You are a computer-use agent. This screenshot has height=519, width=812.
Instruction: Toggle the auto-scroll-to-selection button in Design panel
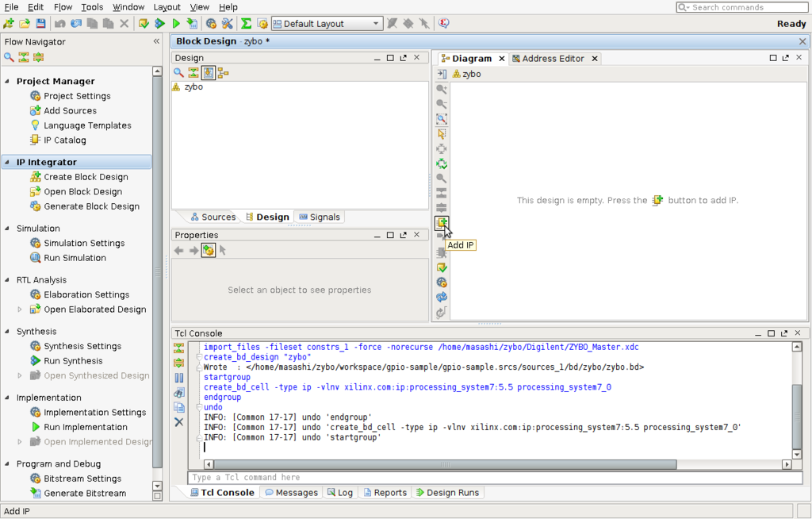(x=209, y=72)
